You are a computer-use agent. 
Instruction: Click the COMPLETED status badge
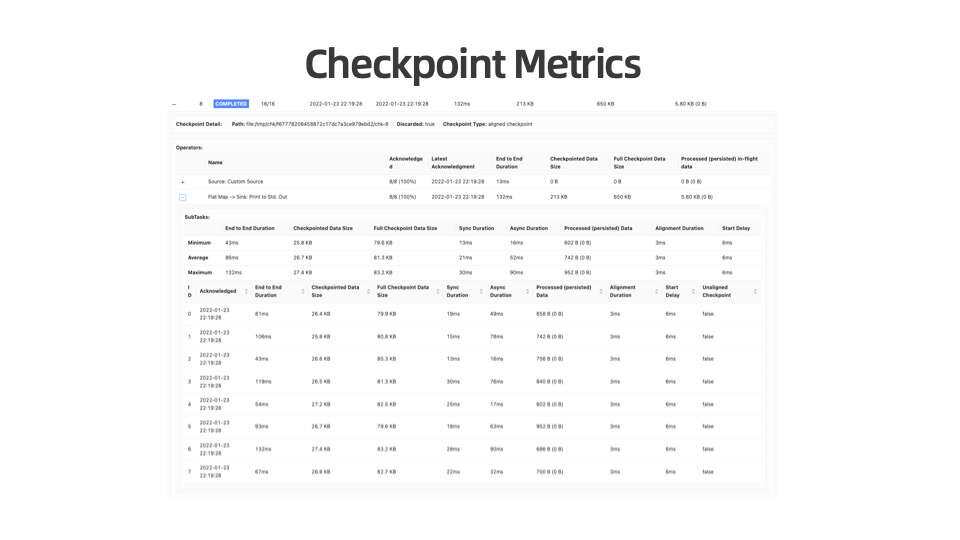point(231,104)
